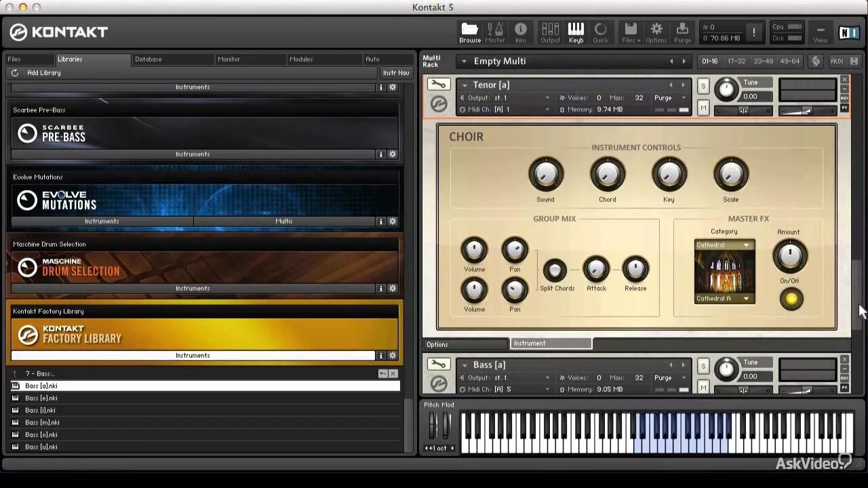Open Tenor [a] Output st. 1 dropdown

(547, 98)
